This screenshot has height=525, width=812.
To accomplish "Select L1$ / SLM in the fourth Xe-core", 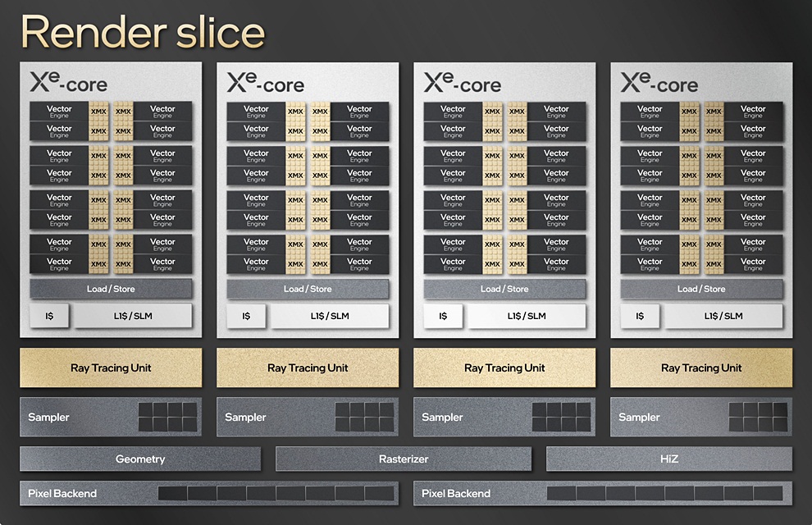I will (x=723, y=316).
